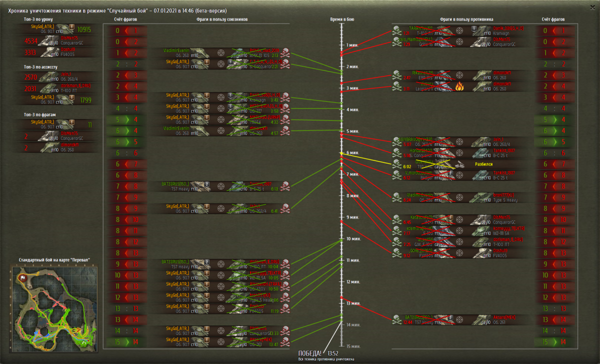The width and height of the screenshot is (600, 364).
Task: Click VladimirEvenin's name in the 2:13 kill row
Action: (175, 50)
